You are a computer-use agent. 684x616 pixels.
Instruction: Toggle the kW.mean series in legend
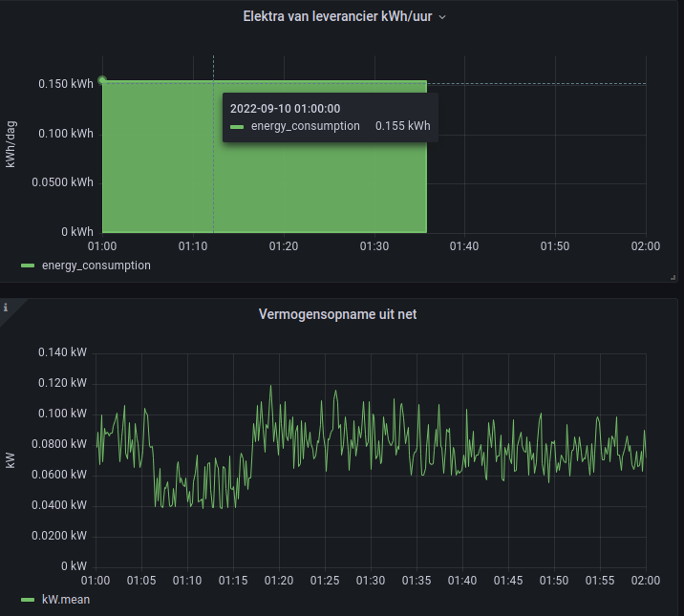[66, 599]
